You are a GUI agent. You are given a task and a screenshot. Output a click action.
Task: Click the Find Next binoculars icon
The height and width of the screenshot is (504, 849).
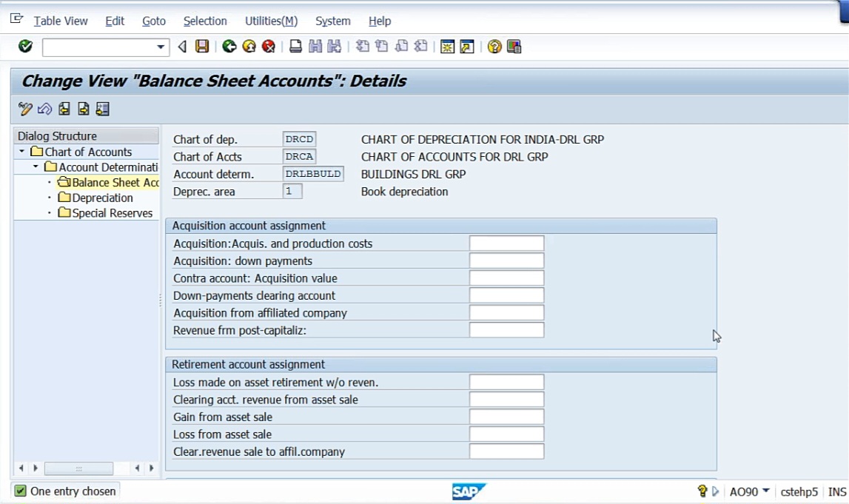pyautogui.click(x=335, y=47)
